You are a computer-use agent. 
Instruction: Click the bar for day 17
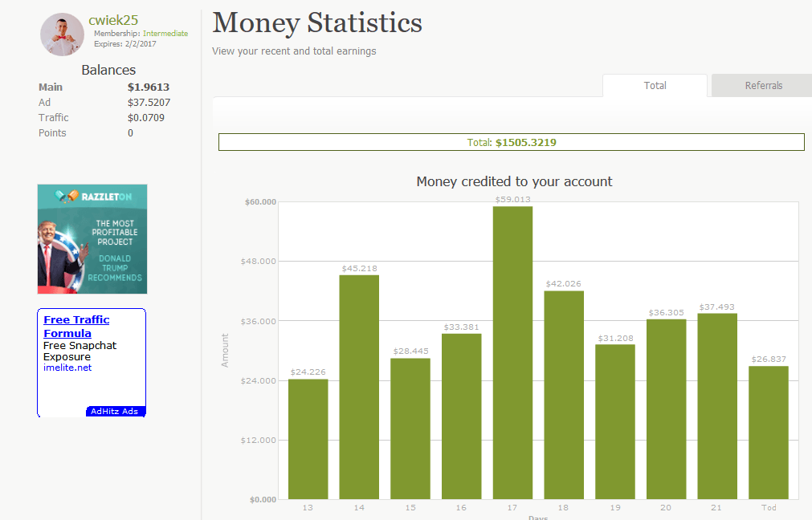(x=512, y=353)
